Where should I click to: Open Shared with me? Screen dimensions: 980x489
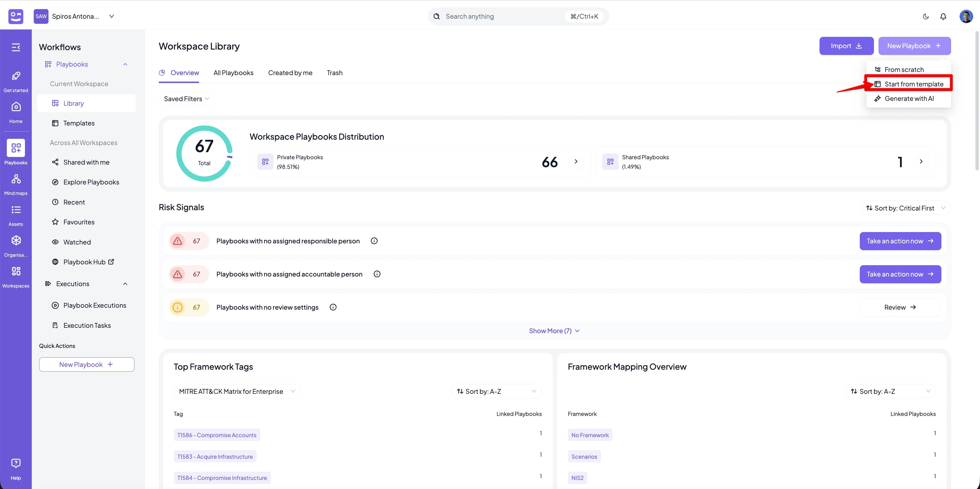click(86, 162)
